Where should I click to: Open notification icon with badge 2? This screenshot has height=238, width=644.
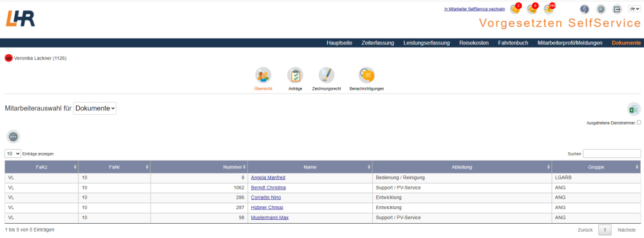[515, 8]
